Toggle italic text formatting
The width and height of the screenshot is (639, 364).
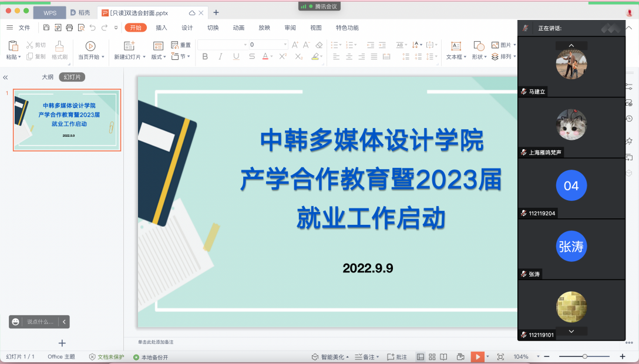tap(220, 57)
